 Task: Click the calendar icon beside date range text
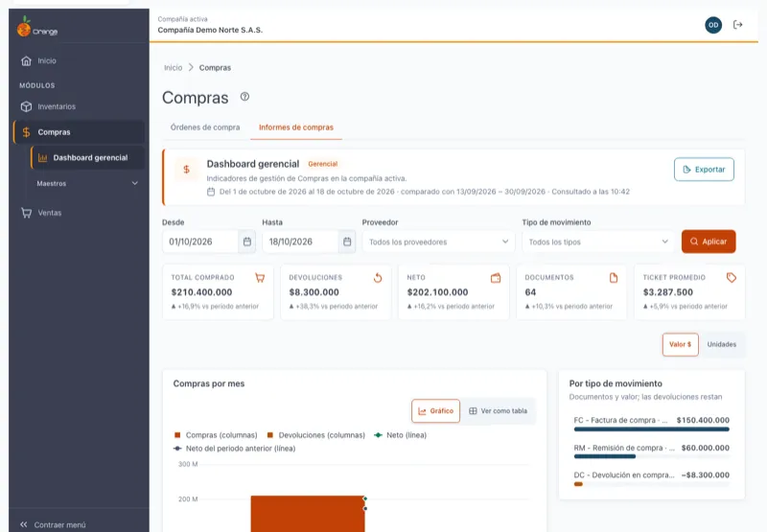211,192
